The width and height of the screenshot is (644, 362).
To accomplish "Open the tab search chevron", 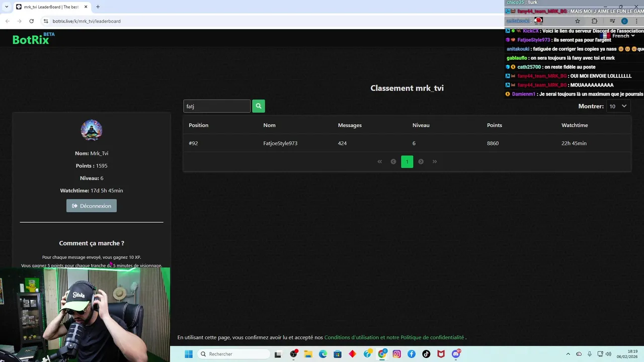I will point(7,7).
